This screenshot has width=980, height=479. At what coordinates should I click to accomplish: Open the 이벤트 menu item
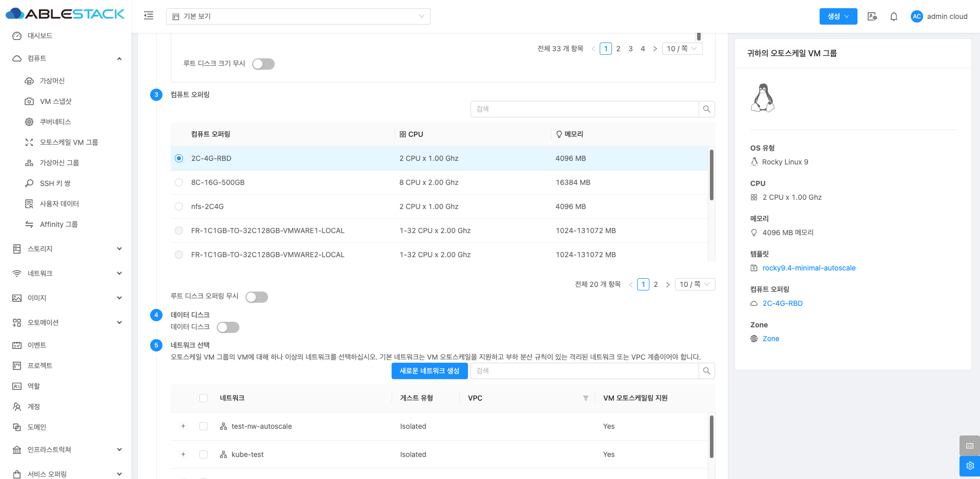37,345
